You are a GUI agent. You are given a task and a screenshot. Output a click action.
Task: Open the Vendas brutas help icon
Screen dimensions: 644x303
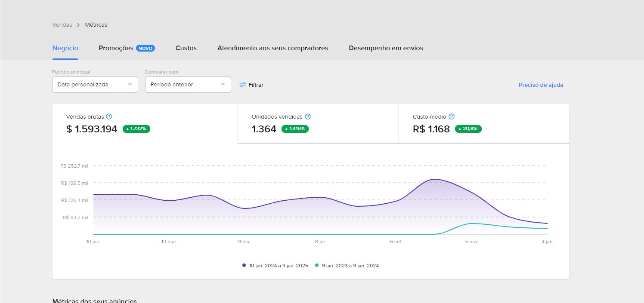[109, 116]
